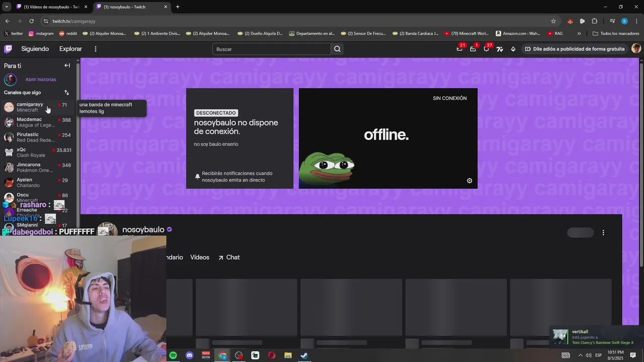Click the Buscar search field

tap(272, 49)
